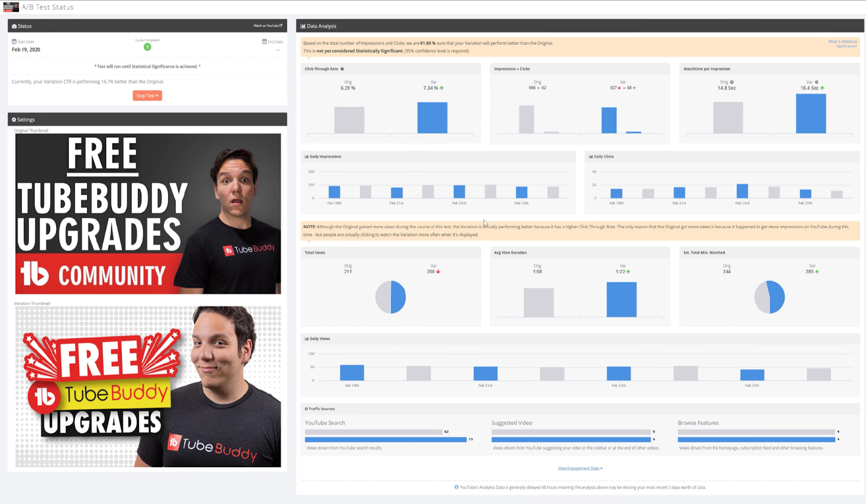Click the green Cycles Completed badge
The height and width of the screenshot is (504, 866).
(x=147, y=47)
